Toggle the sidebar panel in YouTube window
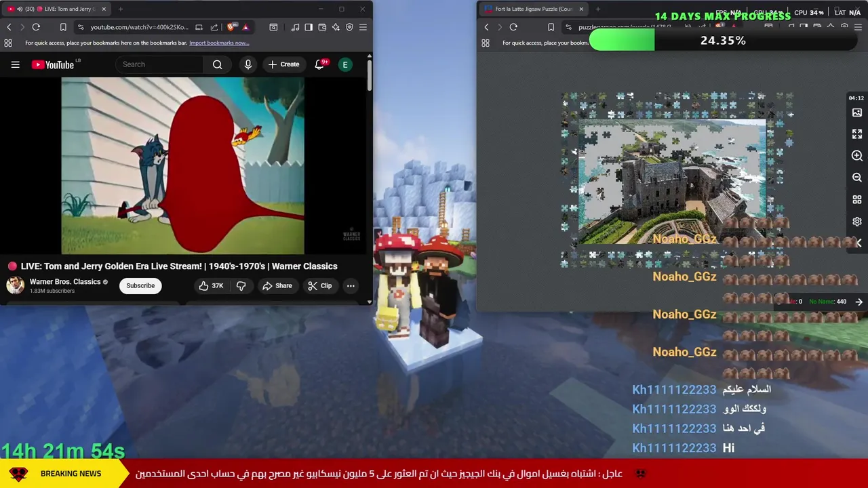Screen dimensions: 868x488 309,27
